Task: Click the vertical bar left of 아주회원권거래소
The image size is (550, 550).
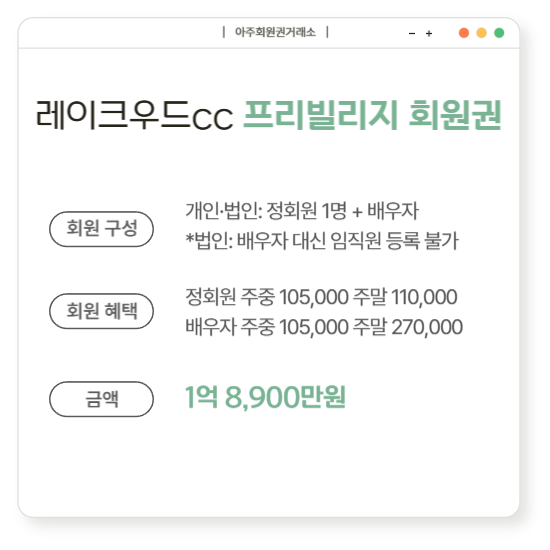Action: click(224, 32)
